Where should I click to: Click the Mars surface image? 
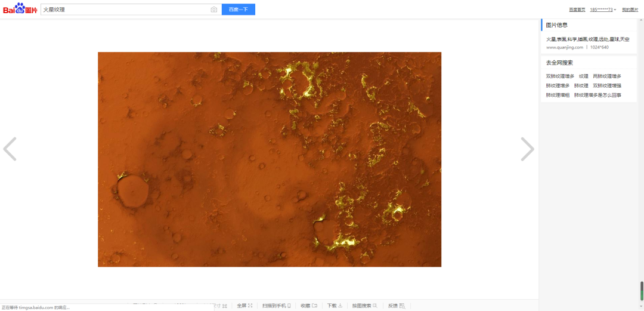click(x=270, y=159)
